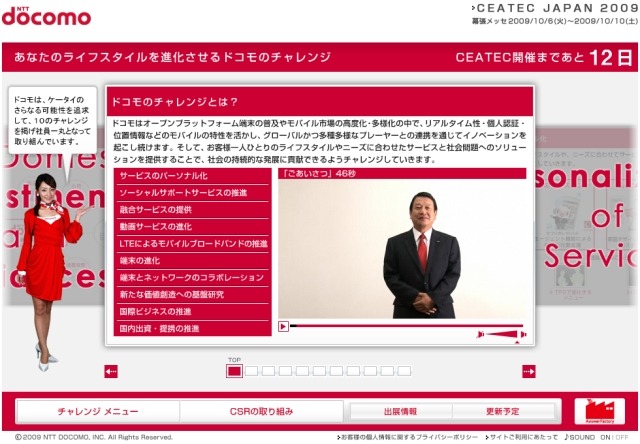Select the last slide indicator box

(x=404, y=371)
